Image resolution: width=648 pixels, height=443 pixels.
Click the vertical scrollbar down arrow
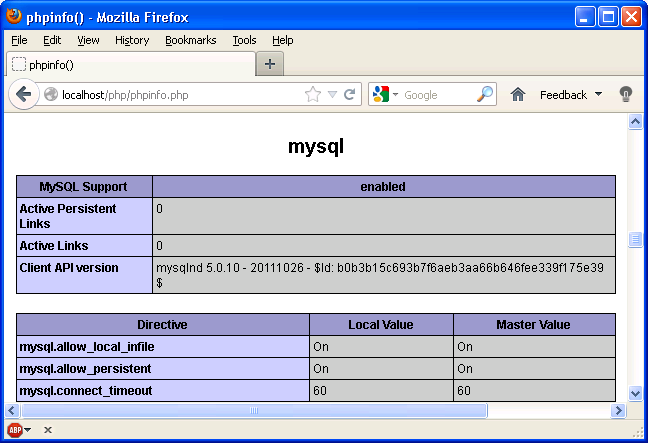point(635,393)
